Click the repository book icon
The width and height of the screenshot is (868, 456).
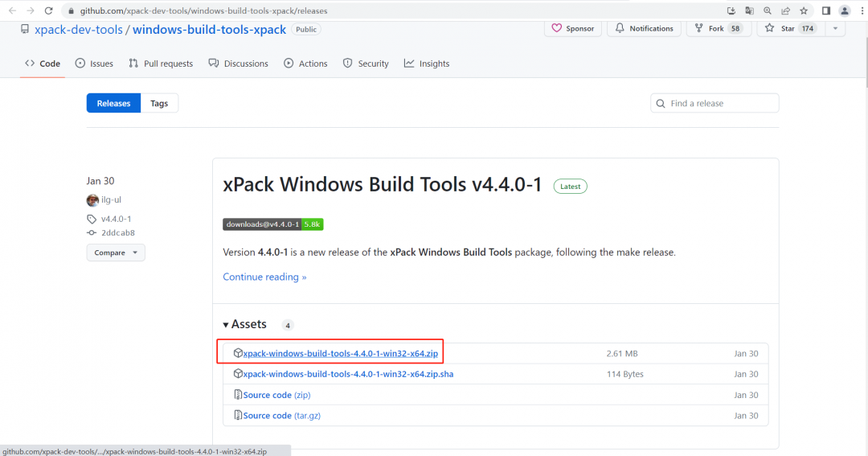[x=24, y=29]
